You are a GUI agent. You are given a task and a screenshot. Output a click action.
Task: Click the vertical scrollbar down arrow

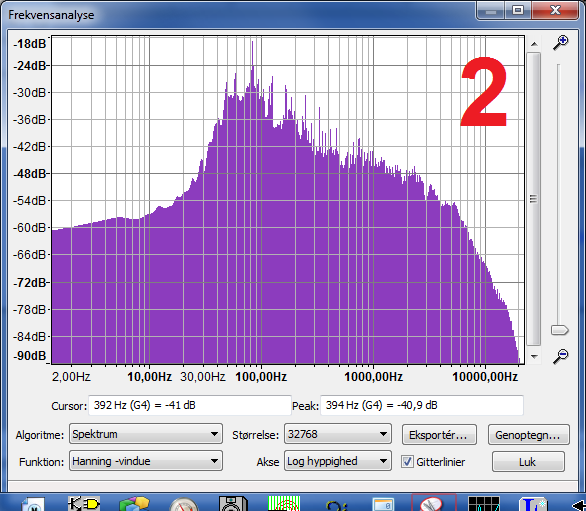(x=534, y=357)
